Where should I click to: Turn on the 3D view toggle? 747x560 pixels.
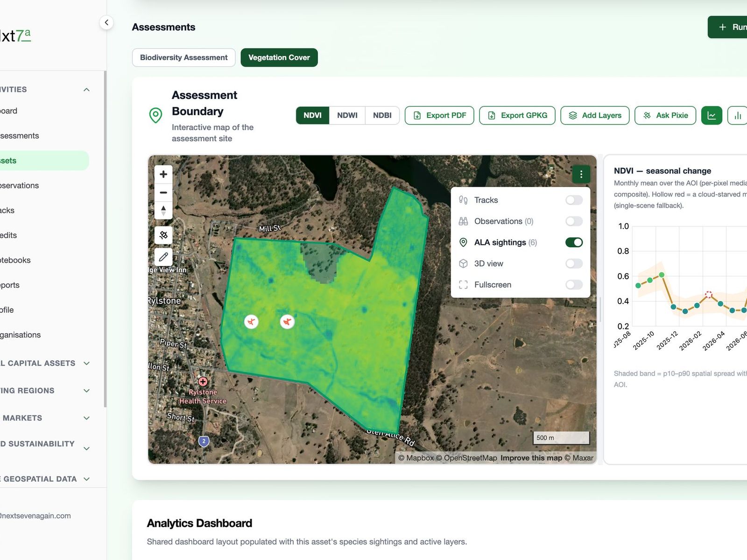point(574,264)
